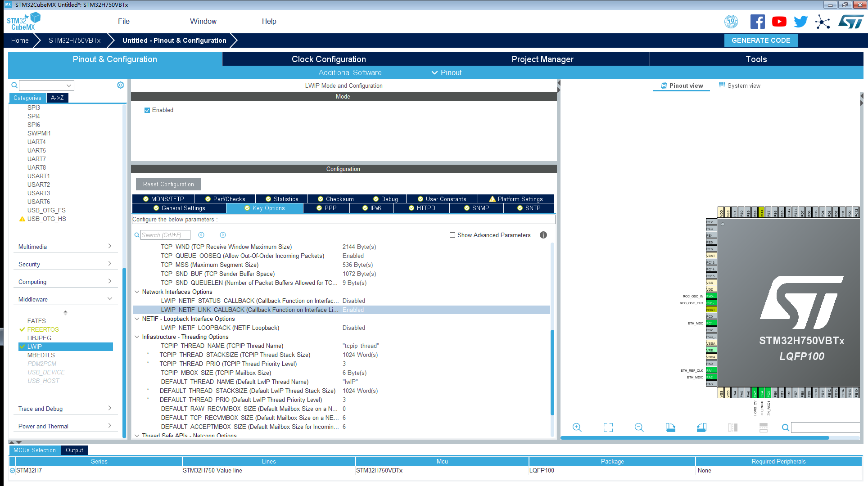Viewport: 868px width, 486px height.
Task: Open the peripheral search dropdown
Action: (x=69, y=85)
